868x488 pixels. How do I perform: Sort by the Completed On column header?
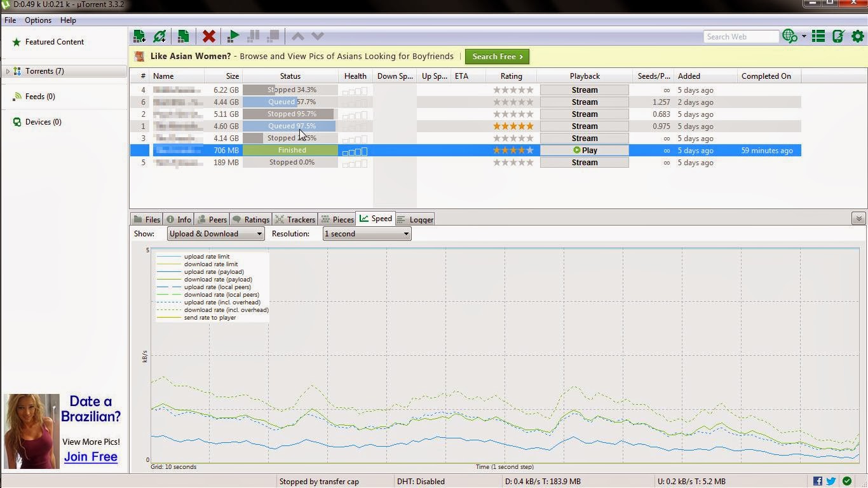pos(769,76)
